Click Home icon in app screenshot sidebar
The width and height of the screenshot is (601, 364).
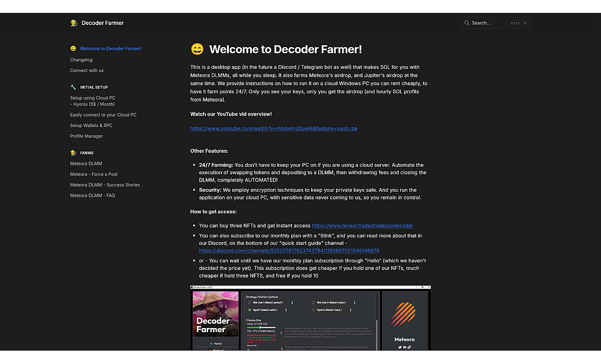coord(211,344)
